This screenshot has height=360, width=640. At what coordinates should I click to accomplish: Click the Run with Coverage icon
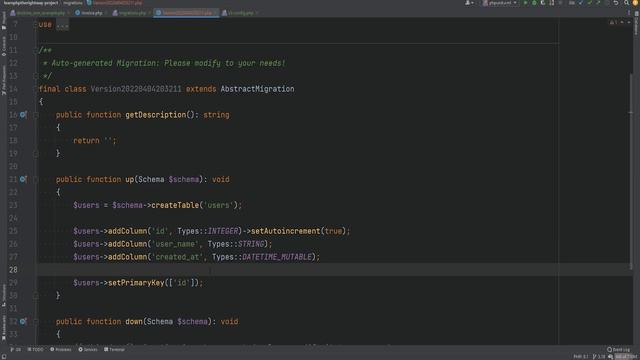pyautogui.click(x=543, y=3)
